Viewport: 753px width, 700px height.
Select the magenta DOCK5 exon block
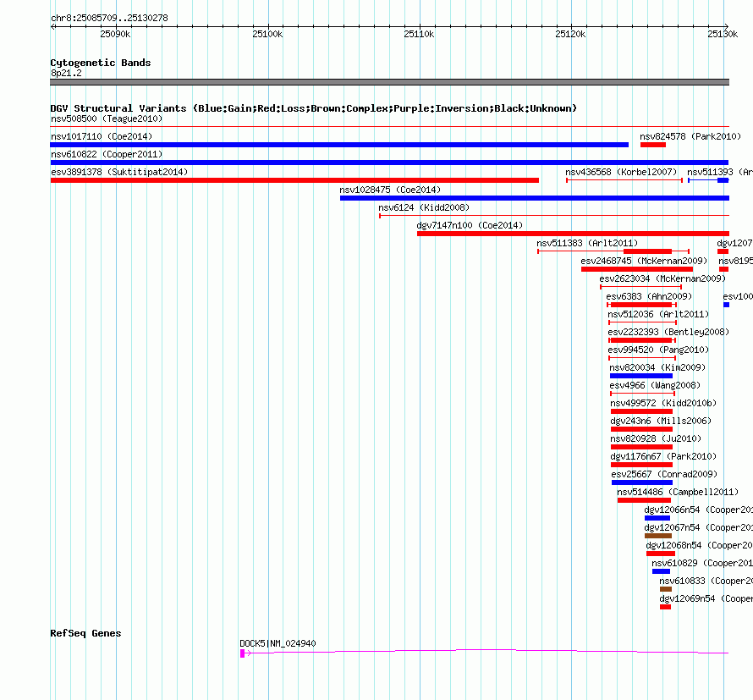[x=243, y=653]
